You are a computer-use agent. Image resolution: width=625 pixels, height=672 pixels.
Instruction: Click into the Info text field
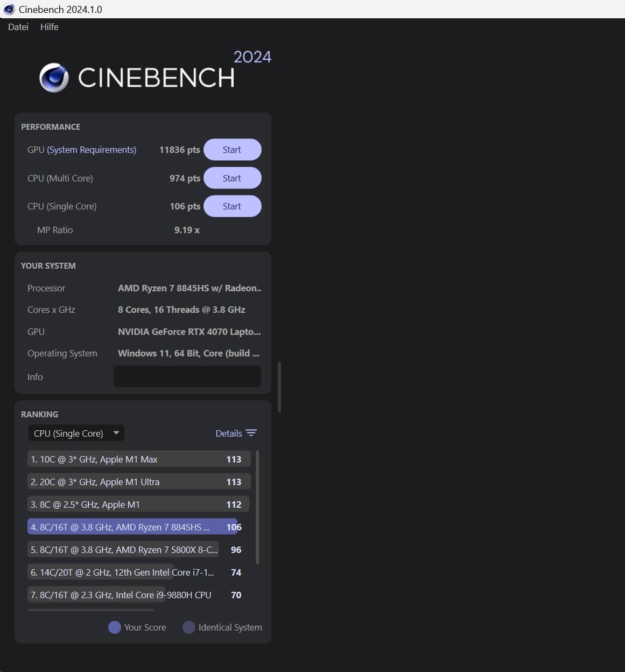coord(187,376)
